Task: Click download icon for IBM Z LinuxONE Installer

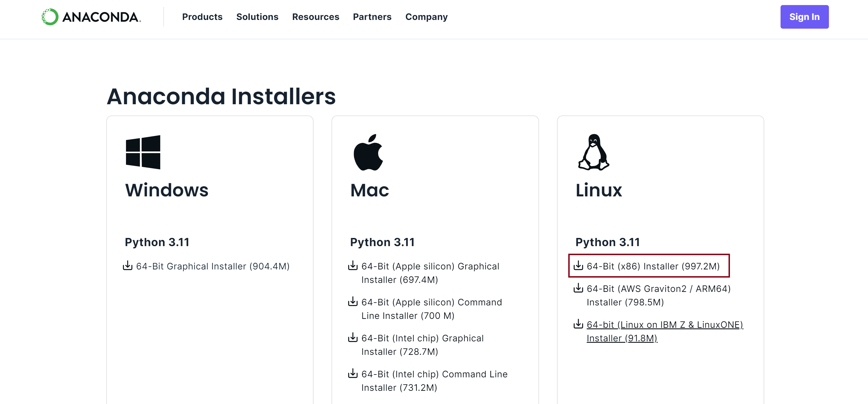Action: point(578,324)
